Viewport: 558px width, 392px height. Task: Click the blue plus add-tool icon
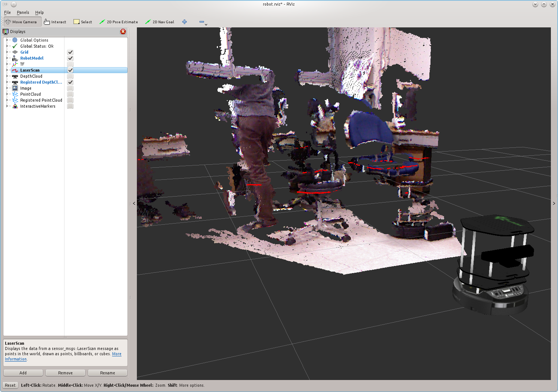pyautogui.click(x=184, y=22)
